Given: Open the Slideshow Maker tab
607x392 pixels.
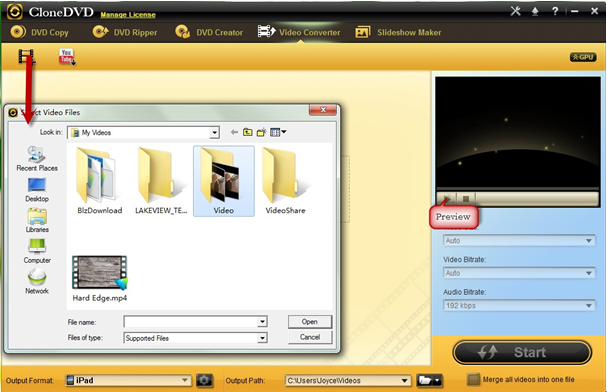Looking at the screenshot, I should point(398,32).
